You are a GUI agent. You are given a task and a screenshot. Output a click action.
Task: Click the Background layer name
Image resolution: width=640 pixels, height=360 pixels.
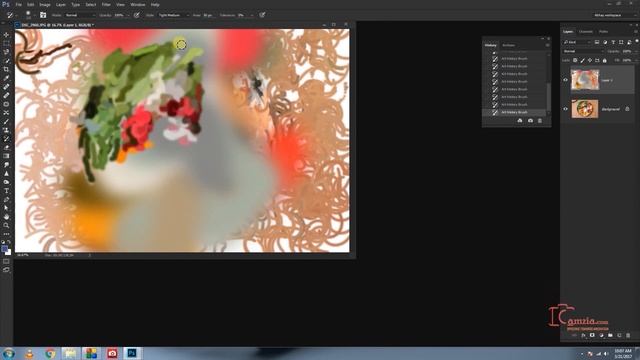tap(611, 109)
